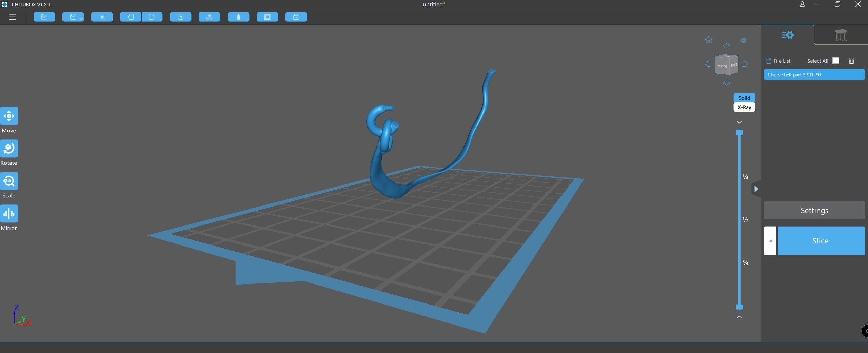868x353 pixels.
Task: Click the Screenshot capture toolbar icon
Action: pyautogui.click(x=102, y=17)
